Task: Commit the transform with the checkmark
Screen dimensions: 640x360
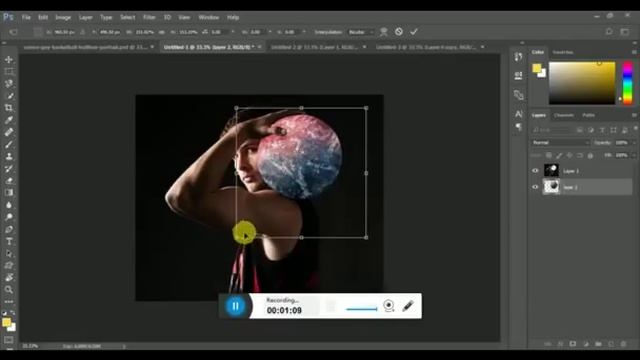Action: [x=414, y=32]
